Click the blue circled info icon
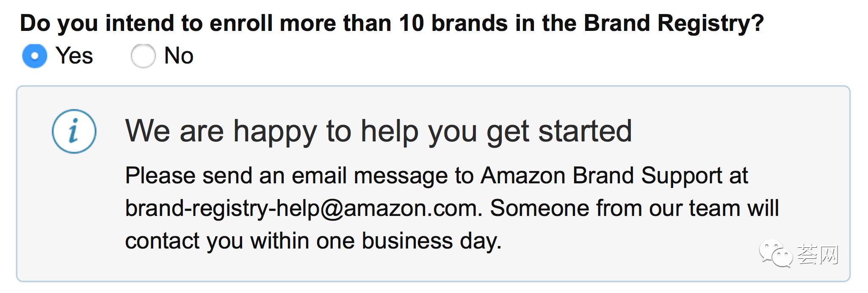The image size is (868, 293). pos(74,131)
